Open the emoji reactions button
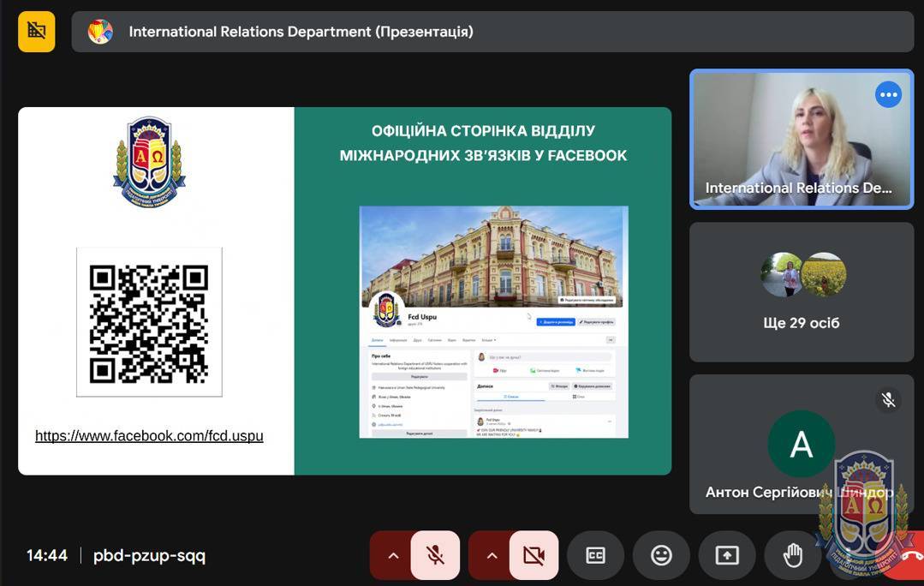The height and width of the screenshot is (586, 924). click(661, 555)
